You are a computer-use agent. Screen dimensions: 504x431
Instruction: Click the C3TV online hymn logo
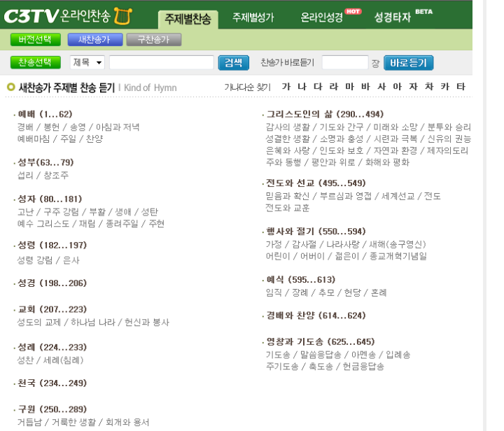[x=68, y=15]
